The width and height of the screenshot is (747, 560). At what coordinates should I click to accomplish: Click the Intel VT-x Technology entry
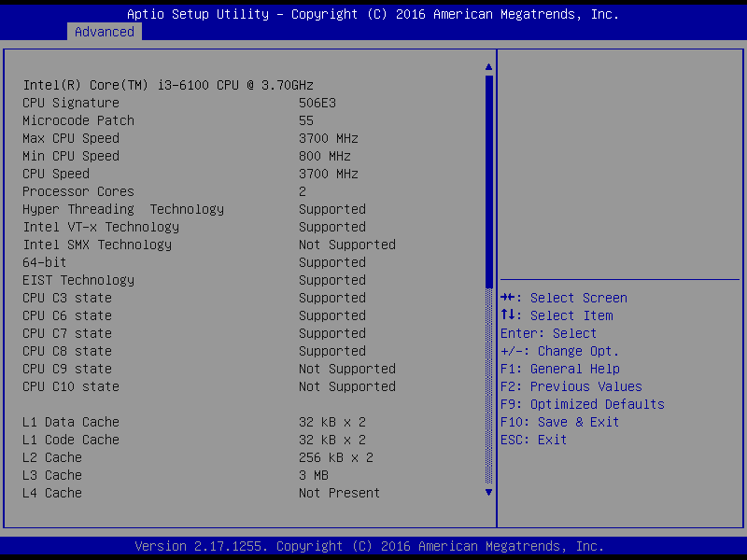click(x=101, y=227)
